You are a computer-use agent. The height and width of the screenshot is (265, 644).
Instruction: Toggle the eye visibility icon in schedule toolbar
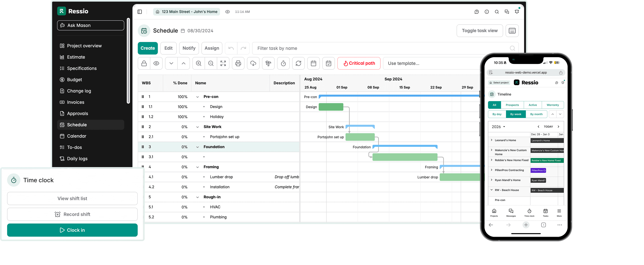pyautogui.click(x=156, y=63)
